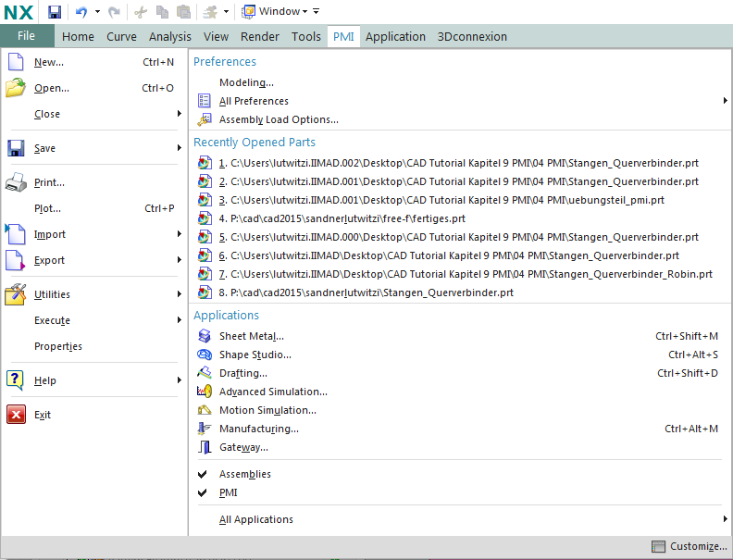Viewport: 733px width, 560px height.
Task: Expand the Save submenu arrow
Action: 179,148
